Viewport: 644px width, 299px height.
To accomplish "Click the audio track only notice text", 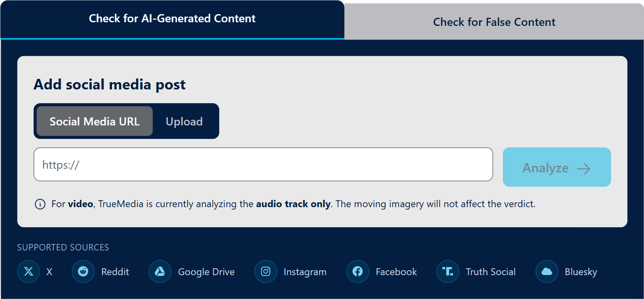I will 293,204.
